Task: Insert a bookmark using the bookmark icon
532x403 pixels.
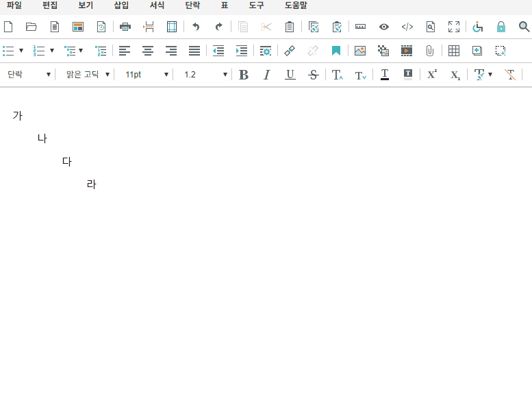Action: click(x=336, y=51)
